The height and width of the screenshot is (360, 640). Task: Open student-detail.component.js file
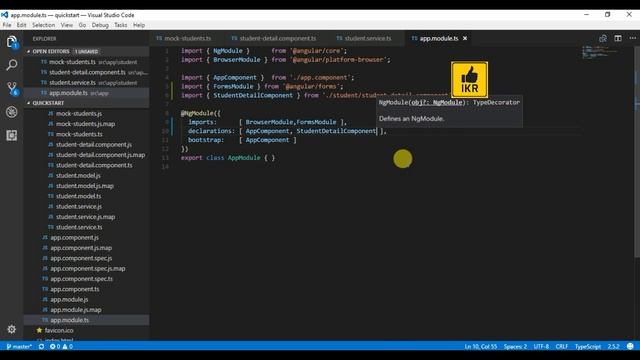click(87, 144)
